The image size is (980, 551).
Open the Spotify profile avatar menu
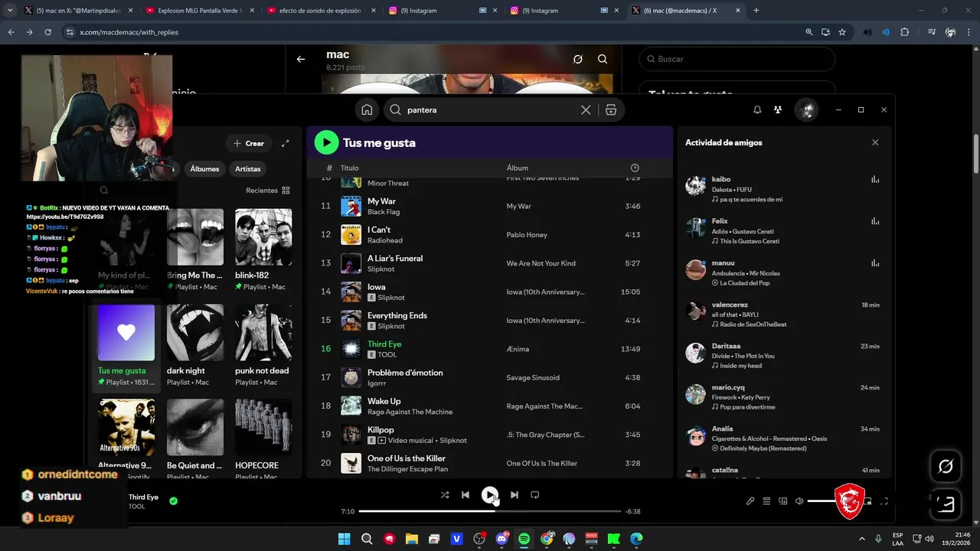pyautogui.click(x=806, y=110)
